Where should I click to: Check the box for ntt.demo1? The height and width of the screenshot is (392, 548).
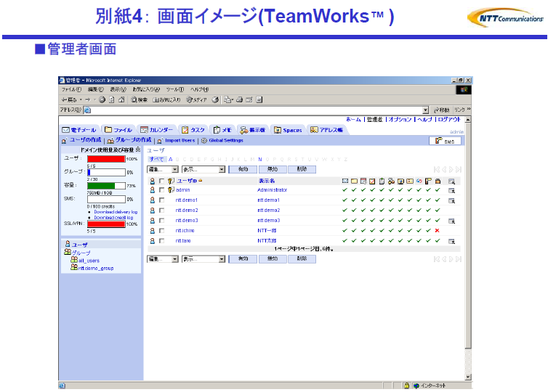tap(161, 200)
